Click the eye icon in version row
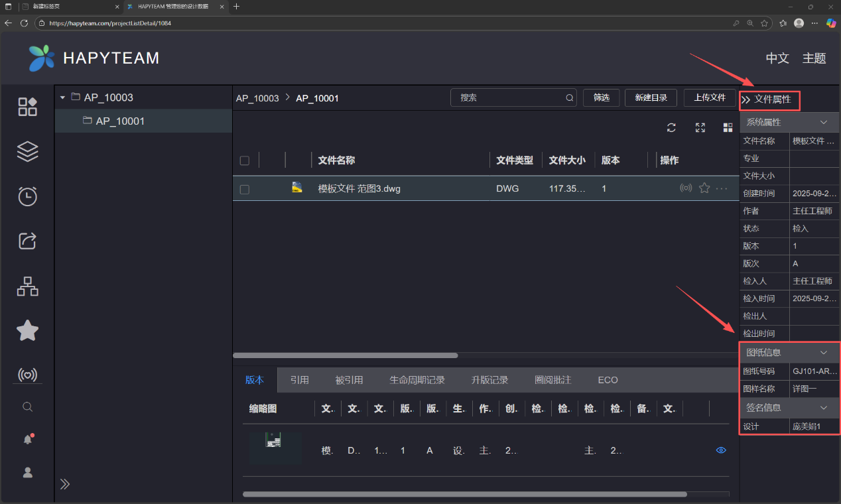 (721, 450)
